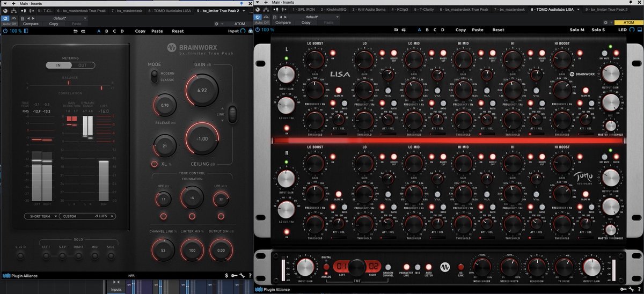Screen dimensions: 644x294
Task: Click the dollar sign icon in bx_limiter footer
Action: (228, 275)
